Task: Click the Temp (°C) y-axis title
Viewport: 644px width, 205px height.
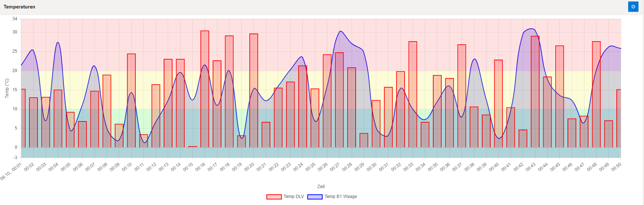Action: (7, 88)
